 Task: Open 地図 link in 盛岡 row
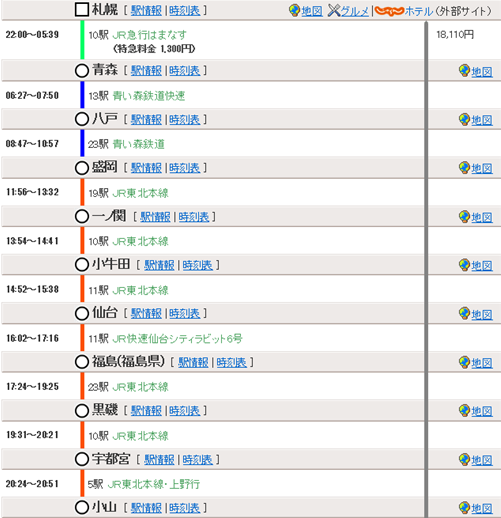point(482,168)
